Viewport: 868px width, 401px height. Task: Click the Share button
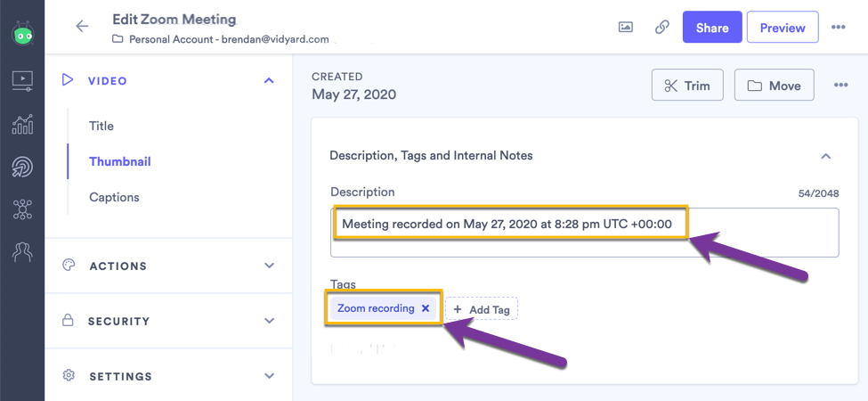pyautogui.click(x=712, y=27)
